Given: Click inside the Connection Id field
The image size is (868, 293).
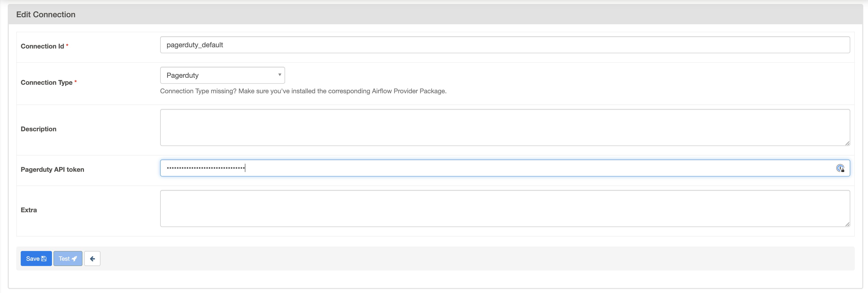Looking at the screenshot, I should point(337,44).
